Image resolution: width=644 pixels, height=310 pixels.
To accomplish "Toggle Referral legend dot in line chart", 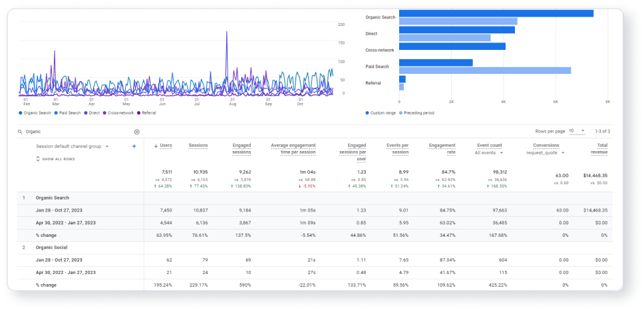I will (x=139, y=113).
